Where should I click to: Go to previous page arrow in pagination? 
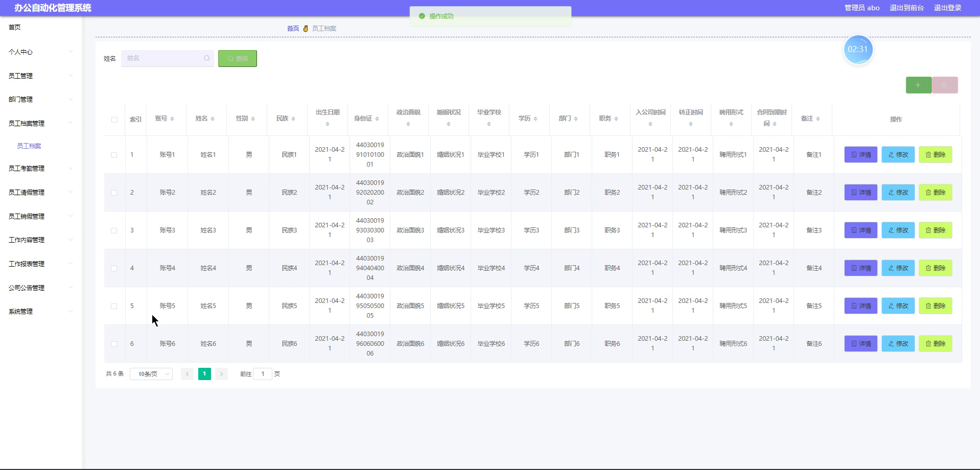point(187,374)
